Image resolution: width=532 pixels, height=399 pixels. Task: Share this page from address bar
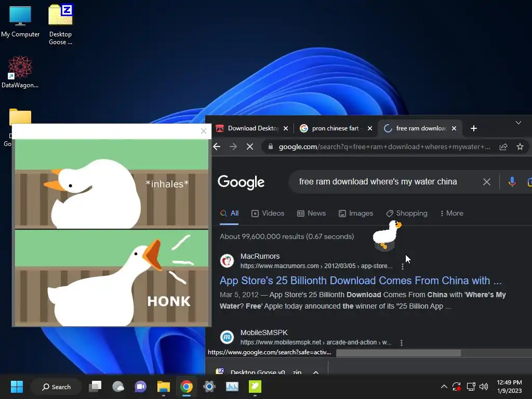[503, 147]
